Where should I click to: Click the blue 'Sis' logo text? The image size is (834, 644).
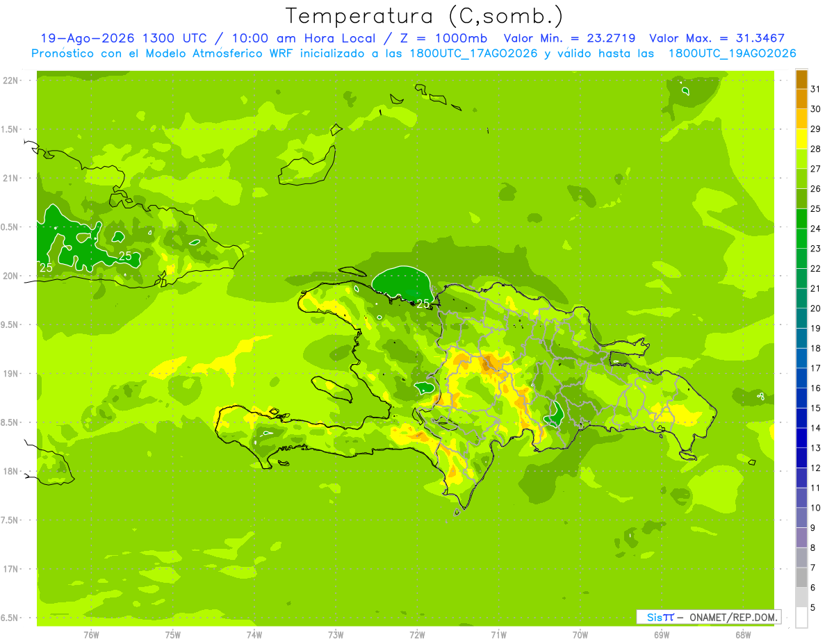[655, 617]
